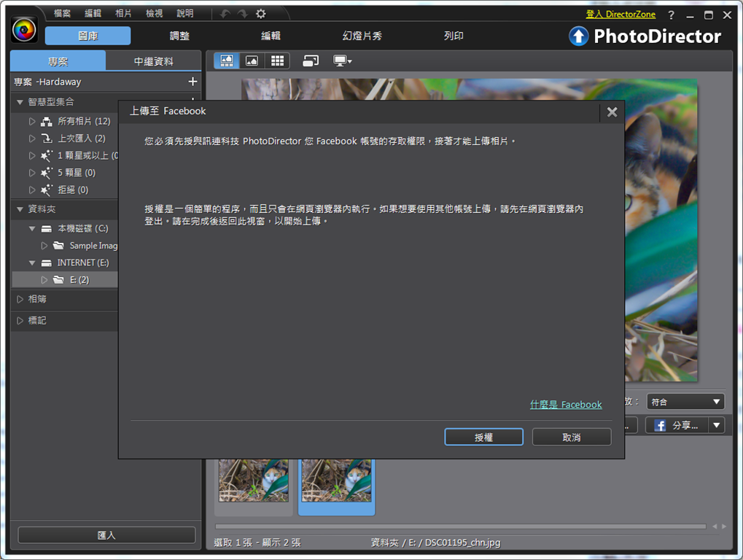Screen dimensions: 743x560
Task: Open the Help menu
Action: point(184,13)
